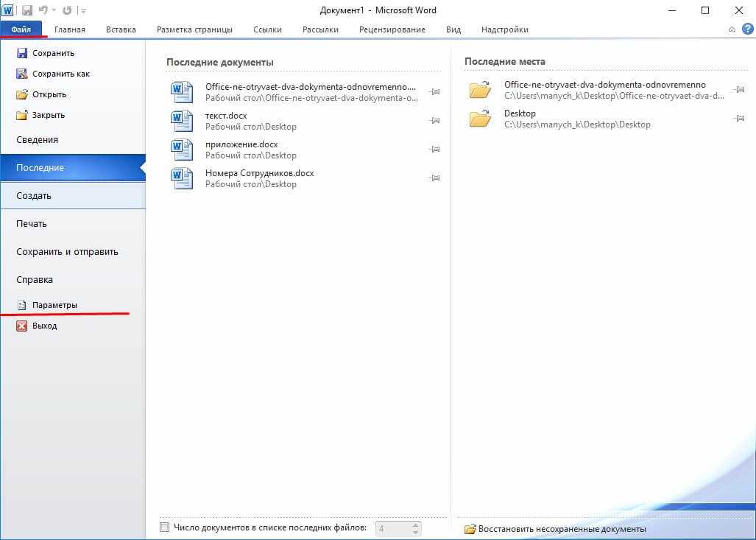Pin текст.docx to the recent list
The height and width of the screenshot is (540, 756).
coord(434,121)
